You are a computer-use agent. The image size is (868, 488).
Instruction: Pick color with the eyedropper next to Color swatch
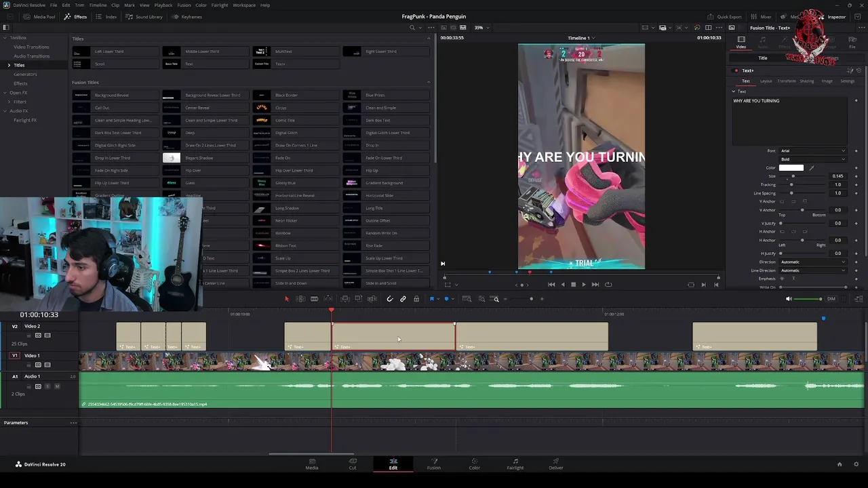(812, 167)
